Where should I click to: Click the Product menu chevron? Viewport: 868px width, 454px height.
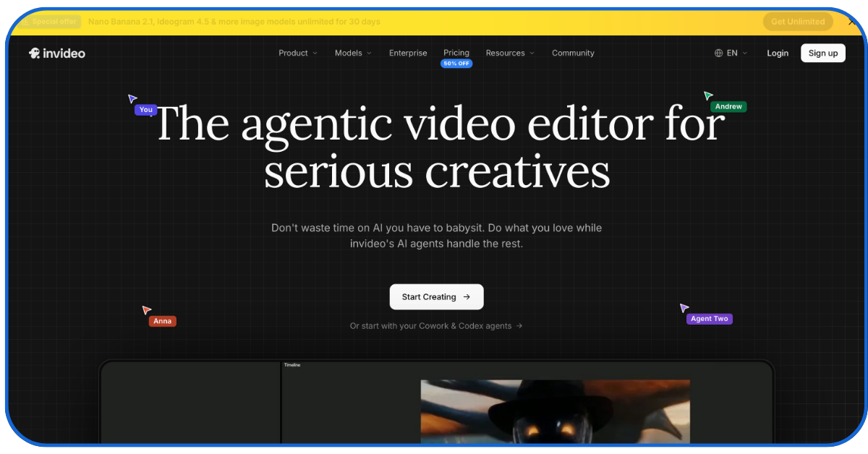click(315, 53)
